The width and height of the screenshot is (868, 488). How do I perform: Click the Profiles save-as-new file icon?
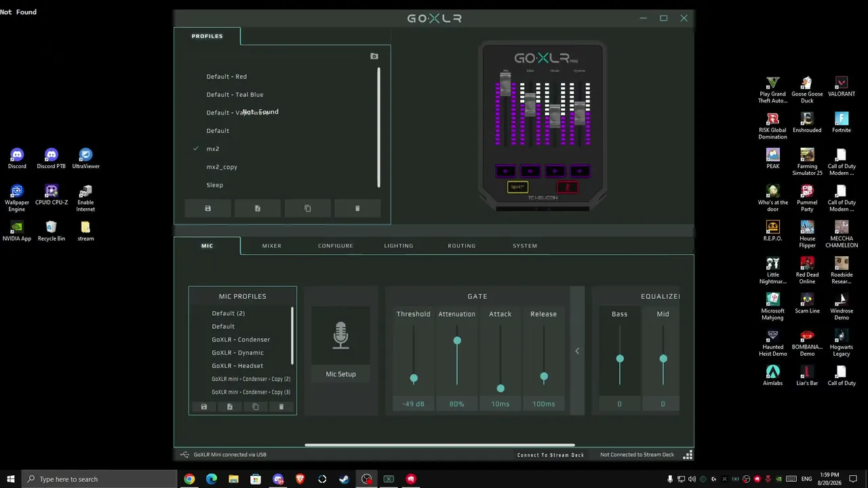tap(258, 208)
